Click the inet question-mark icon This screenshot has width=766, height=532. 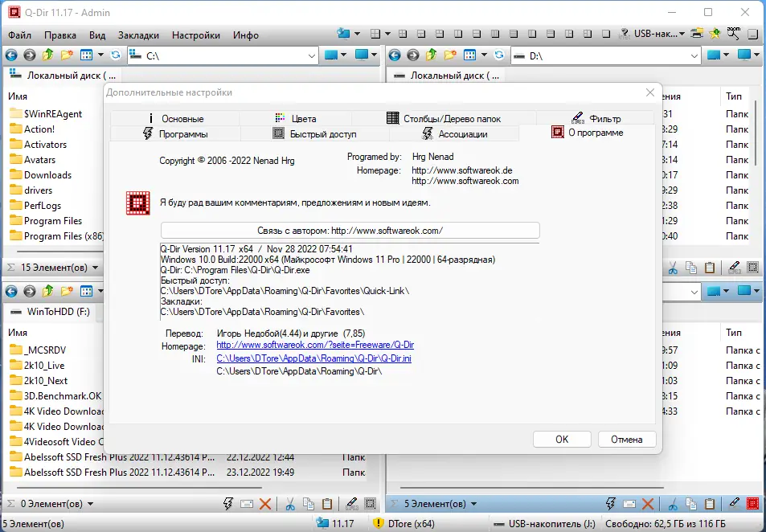[x=625, y=34]
